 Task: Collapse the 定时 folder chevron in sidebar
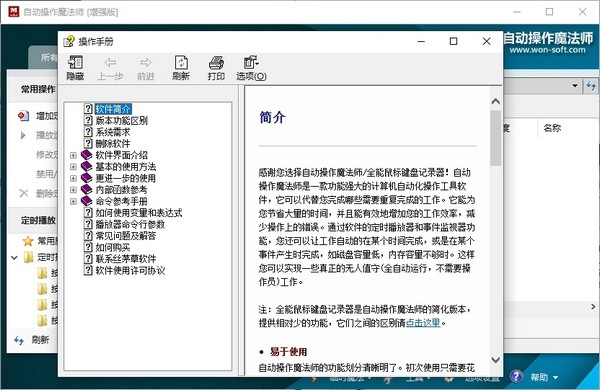(x=14, y=258)
